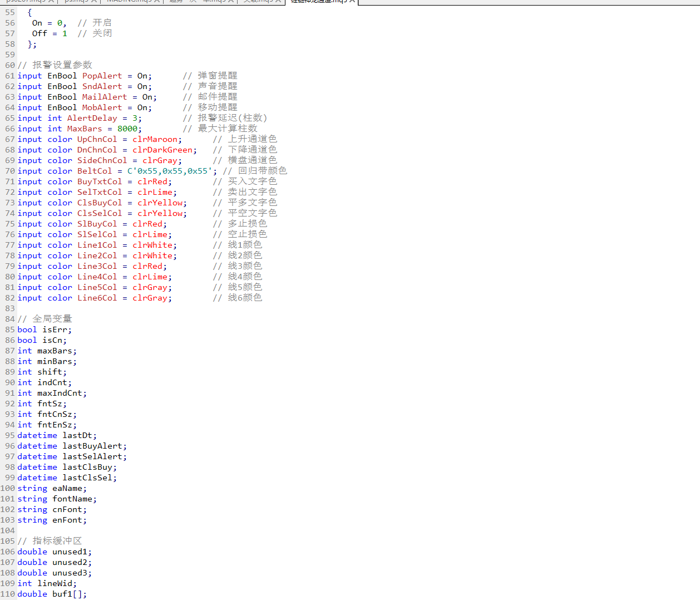Click the Line1Col variable name
The height and width of the screenshot is (600, 700).
click(97, 245)
